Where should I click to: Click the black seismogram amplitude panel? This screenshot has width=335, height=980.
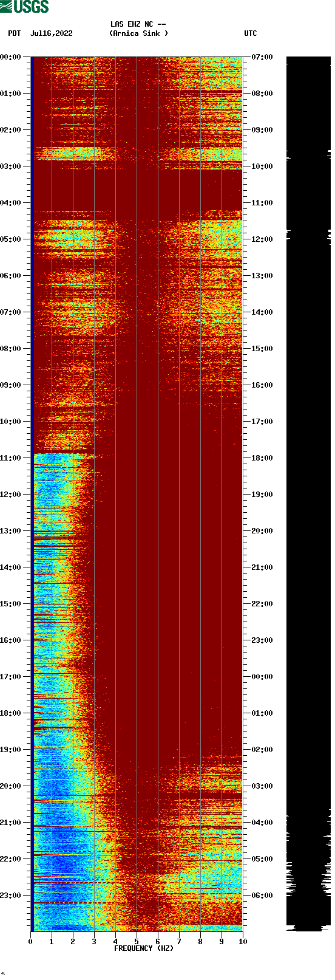(308, 494)
